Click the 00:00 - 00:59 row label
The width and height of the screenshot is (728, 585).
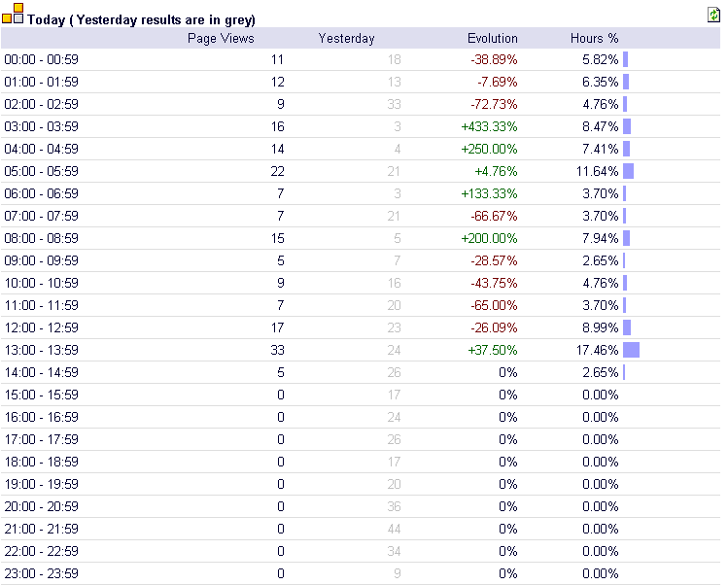(42, 60)
